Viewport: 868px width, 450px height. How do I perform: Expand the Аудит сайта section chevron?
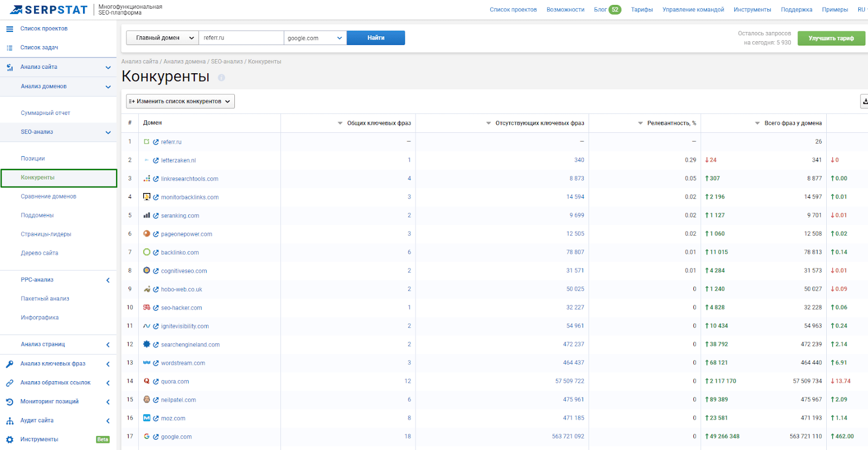[108, 421]
